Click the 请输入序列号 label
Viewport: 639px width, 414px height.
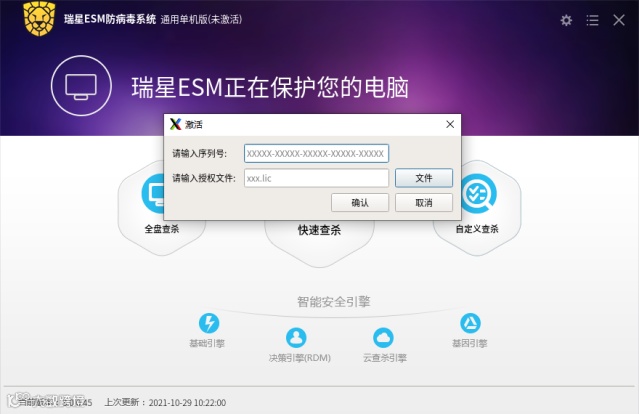click(x=200, y=154)
